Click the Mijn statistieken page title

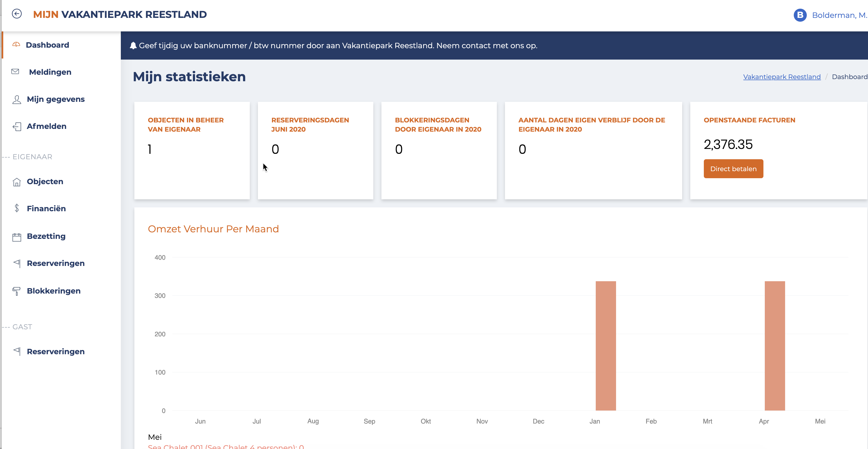189,77
